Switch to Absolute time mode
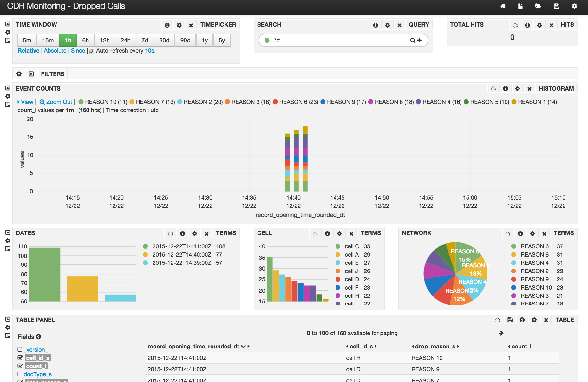The width and height of the screenshot is (588, 382). pos(55,50)
